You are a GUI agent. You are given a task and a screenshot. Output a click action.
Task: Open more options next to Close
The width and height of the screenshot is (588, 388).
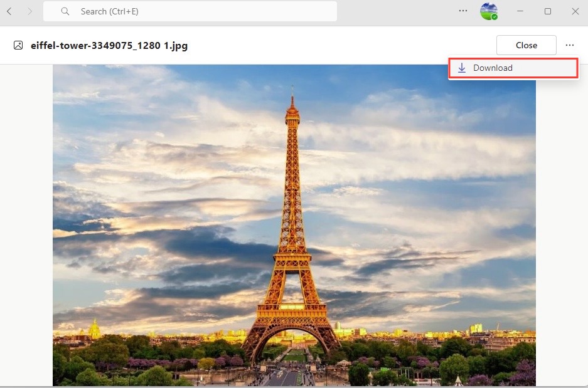(x=570, y=45)
